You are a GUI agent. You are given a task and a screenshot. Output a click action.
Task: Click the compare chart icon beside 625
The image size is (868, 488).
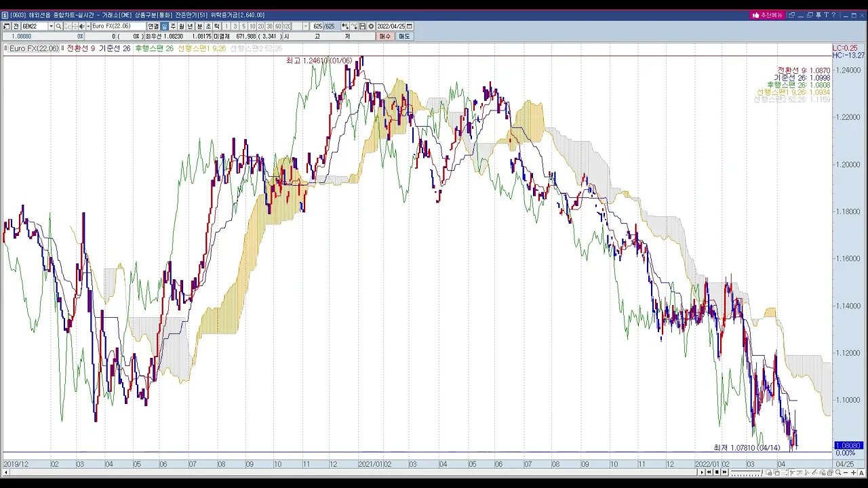(345, 26)
